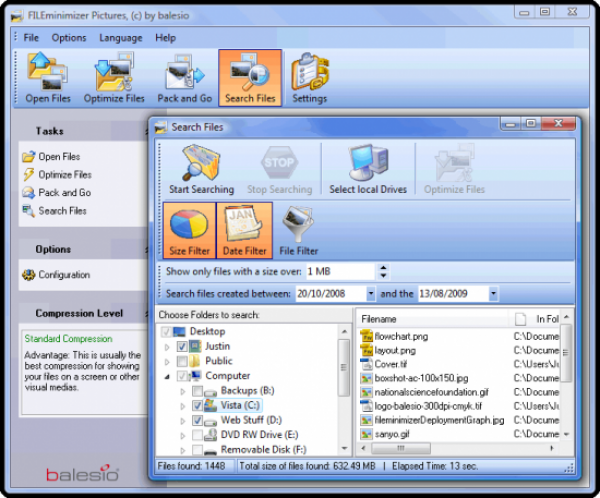Click the file list vertical scrollbar thumb

pos(566,353)
